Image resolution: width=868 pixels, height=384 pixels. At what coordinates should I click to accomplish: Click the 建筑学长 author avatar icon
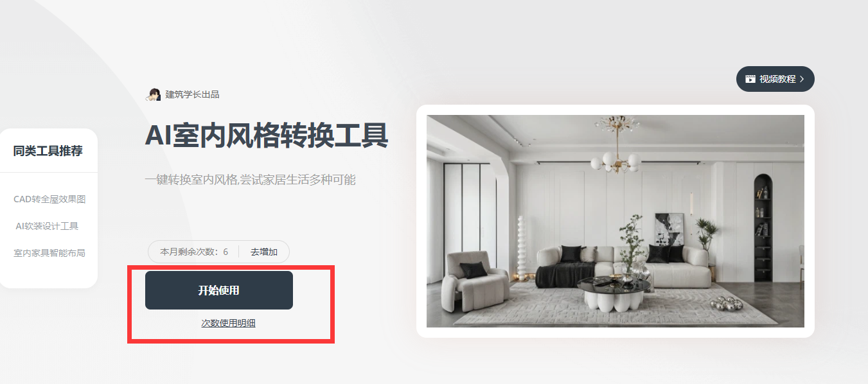click(x=154, y=94)
